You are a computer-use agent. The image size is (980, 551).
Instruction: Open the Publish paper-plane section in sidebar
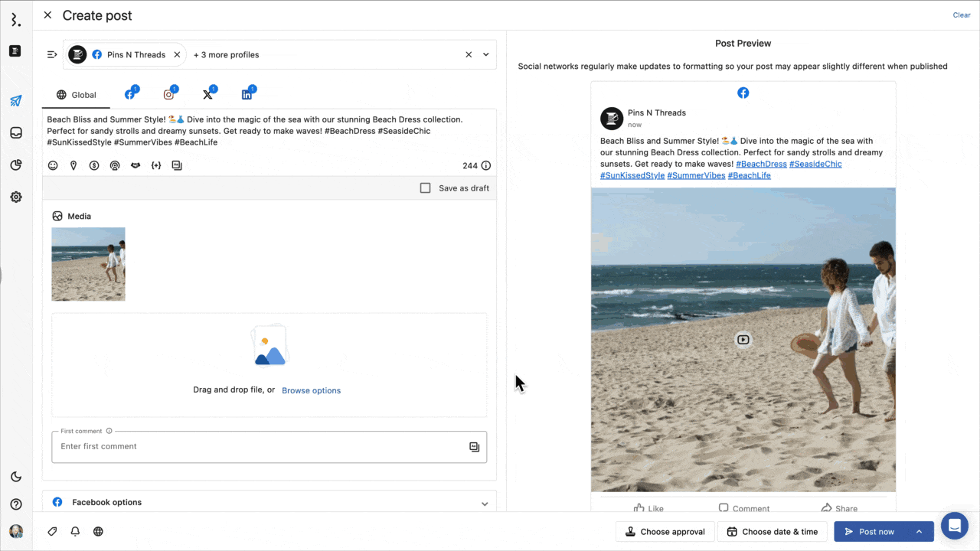tap(15, 101)
